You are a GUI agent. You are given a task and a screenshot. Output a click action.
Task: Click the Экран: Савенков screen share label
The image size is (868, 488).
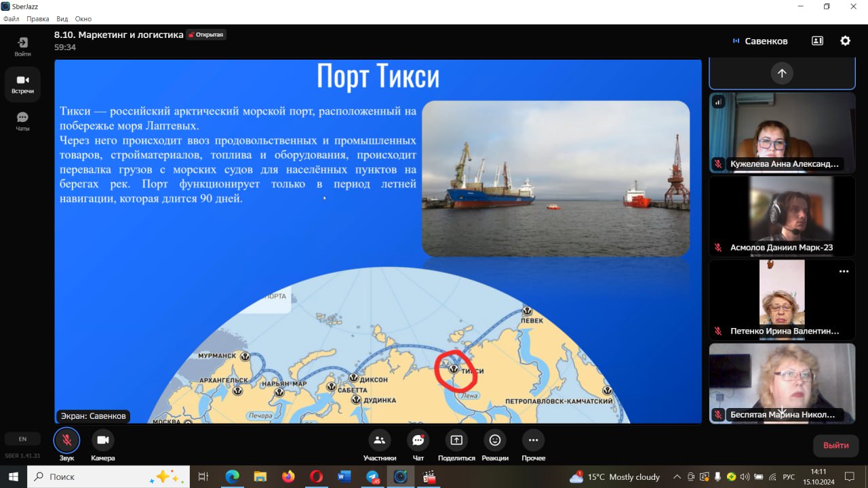click(x=92, y=416)
